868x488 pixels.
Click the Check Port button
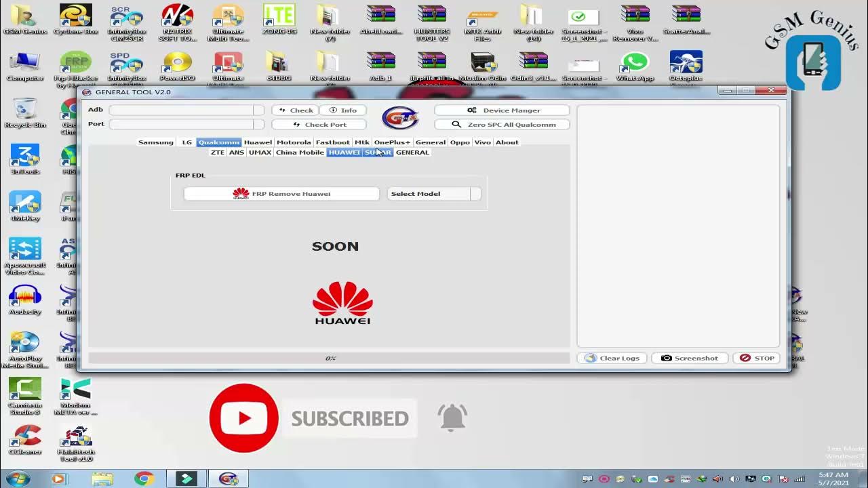coord(319,125)
